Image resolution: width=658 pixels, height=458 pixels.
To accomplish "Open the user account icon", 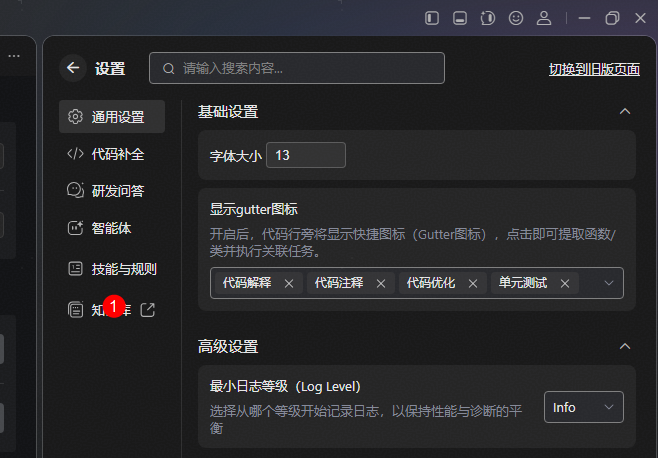I will [x=544, y=18].
